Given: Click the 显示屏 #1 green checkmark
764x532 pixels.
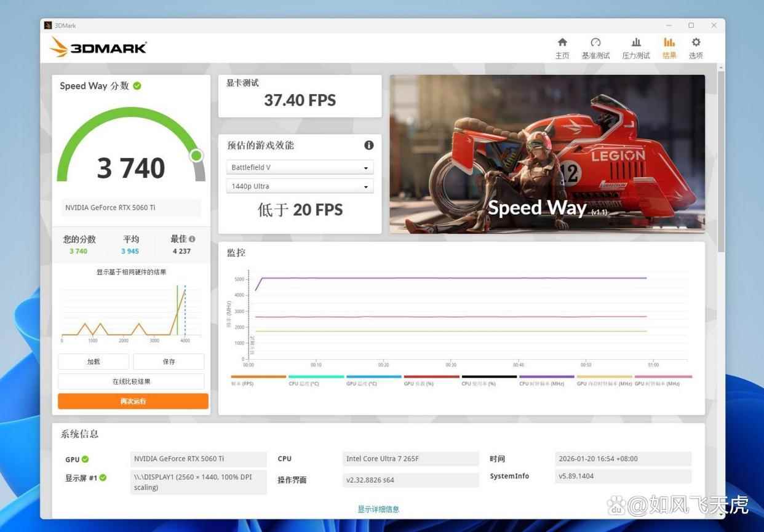Looking at the screenshot, I should coord(103,477).
